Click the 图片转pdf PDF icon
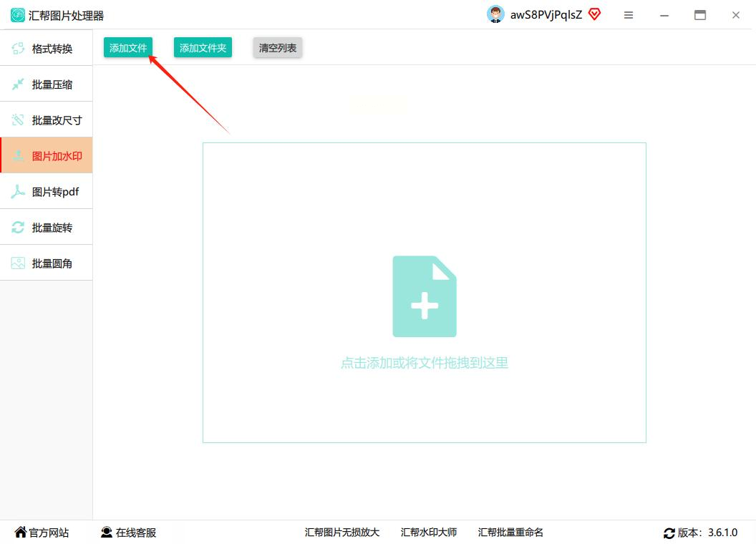This screenshot has height=544, width=756. (x=18, y=191)
